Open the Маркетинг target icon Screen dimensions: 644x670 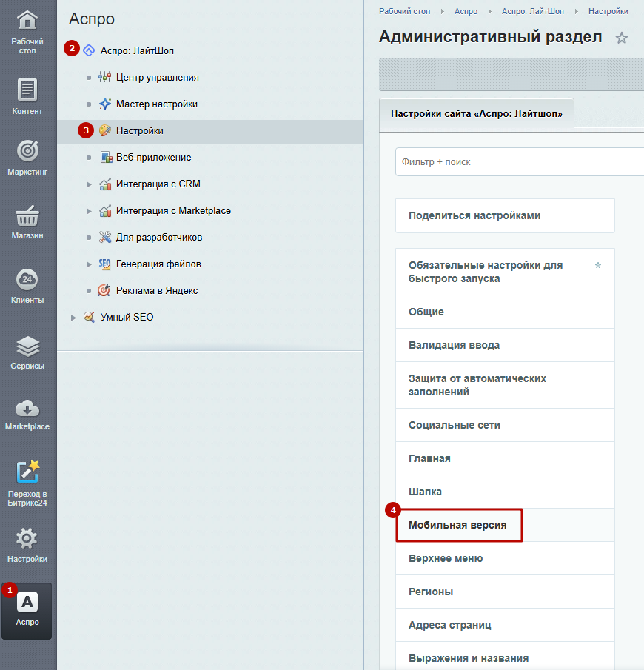point(27,151)
